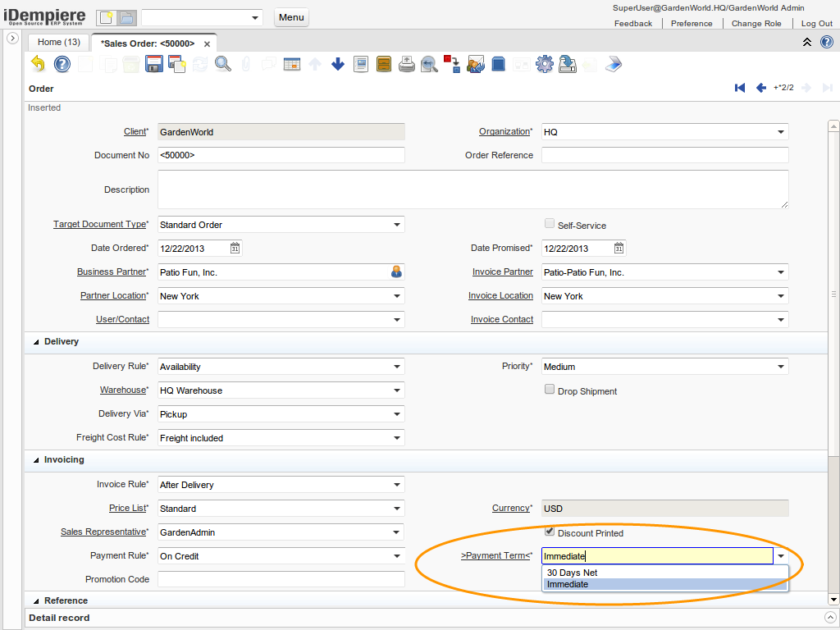This screenshot has height=630, width=840.
Task: Open the Process gear icon
Action: pos(544,64)
